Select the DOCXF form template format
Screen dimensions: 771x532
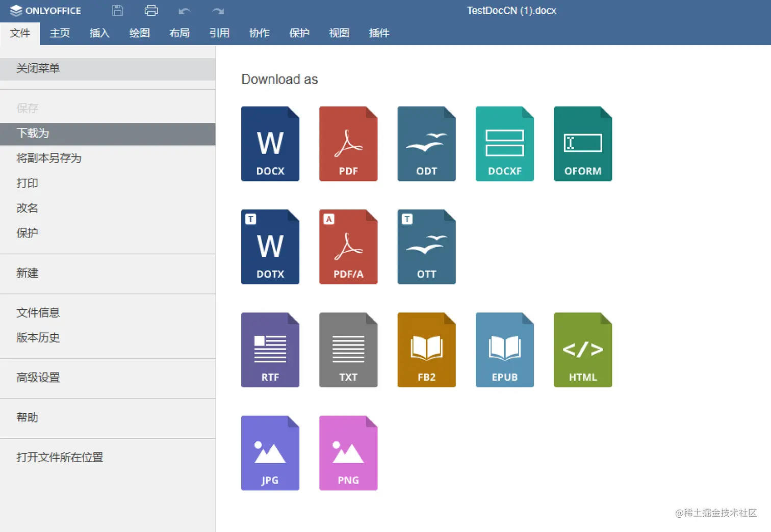(x=505, y=144)
